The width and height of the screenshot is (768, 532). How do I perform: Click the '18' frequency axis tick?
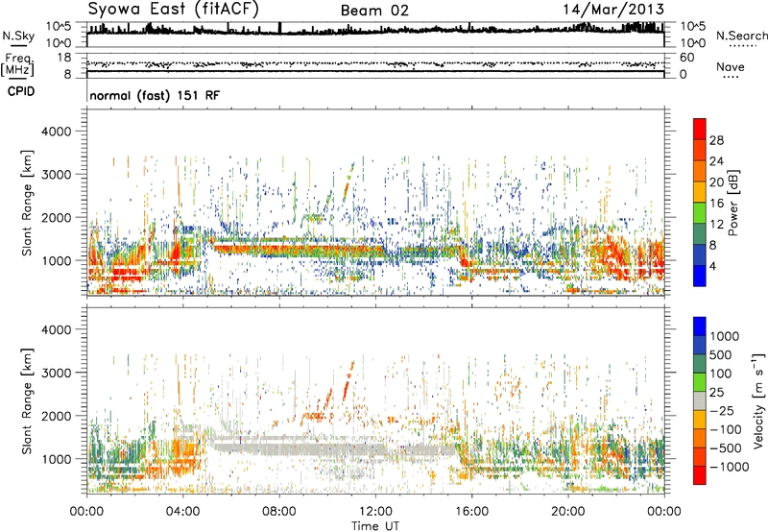[x=64, y=58]
